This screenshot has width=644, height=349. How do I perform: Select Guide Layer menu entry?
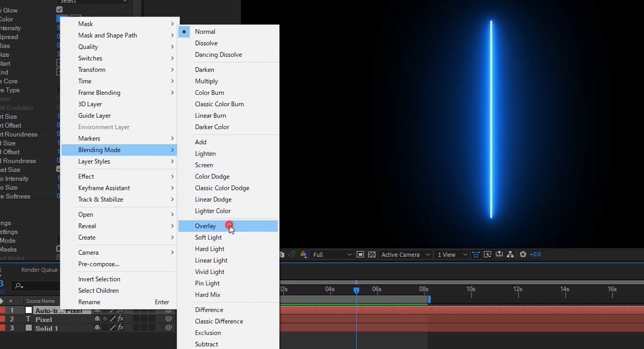119,115
